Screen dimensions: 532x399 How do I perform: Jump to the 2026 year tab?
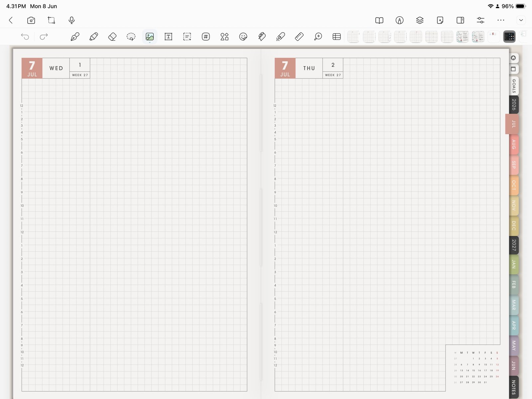click(514, 104)
